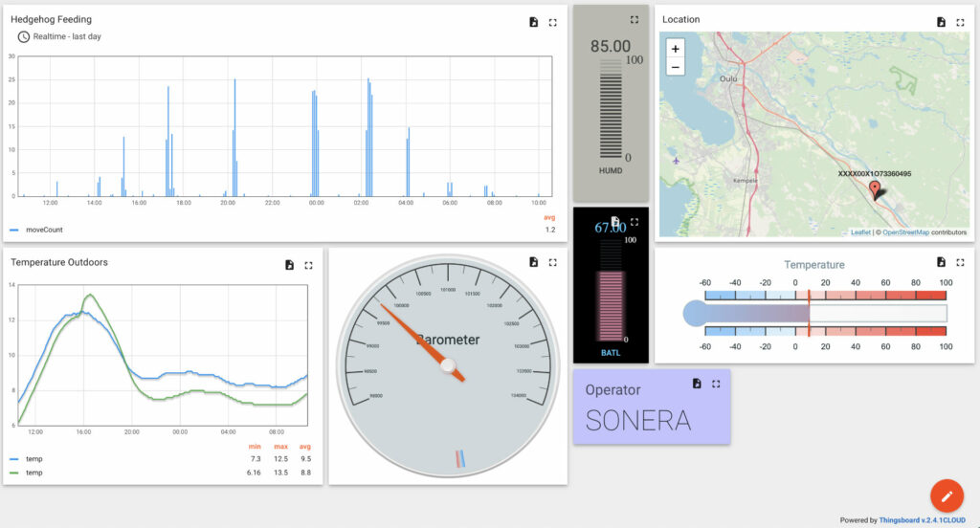
Task: Expand the Operator card to fullscreen
Action: coord(716,384)
